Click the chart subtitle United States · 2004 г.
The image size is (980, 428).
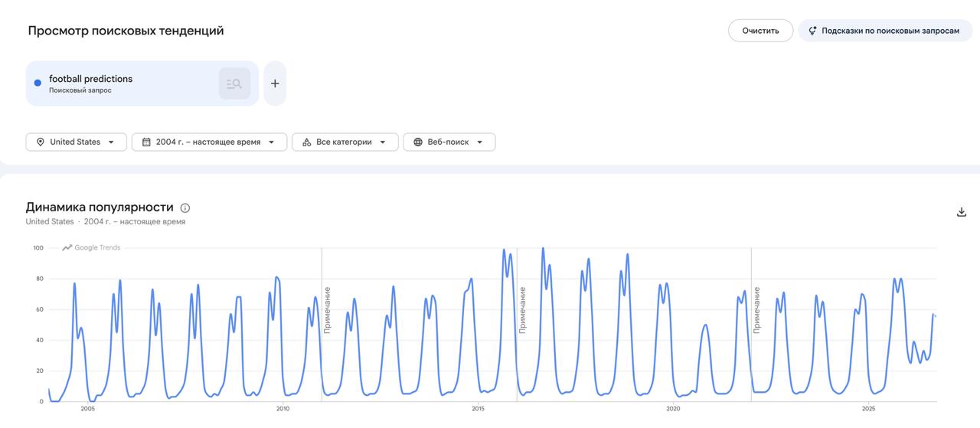pyautogui.click(x=106, y=221)
